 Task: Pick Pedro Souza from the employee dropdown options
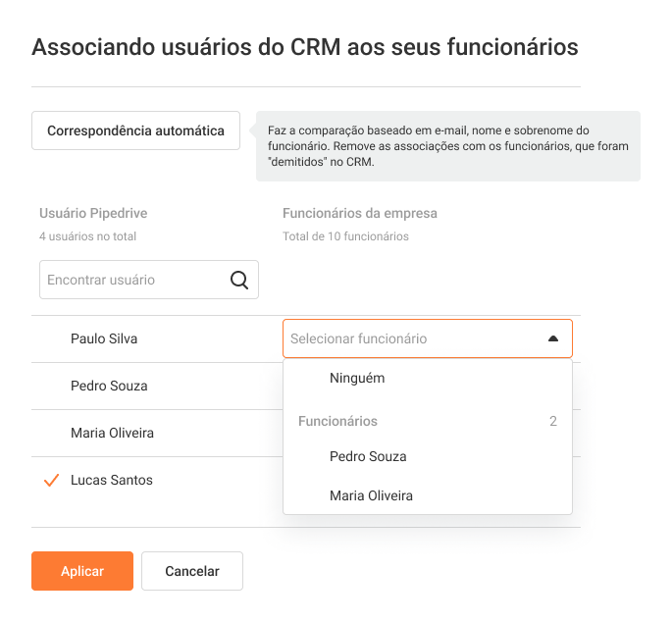click(x=368, y=456)
